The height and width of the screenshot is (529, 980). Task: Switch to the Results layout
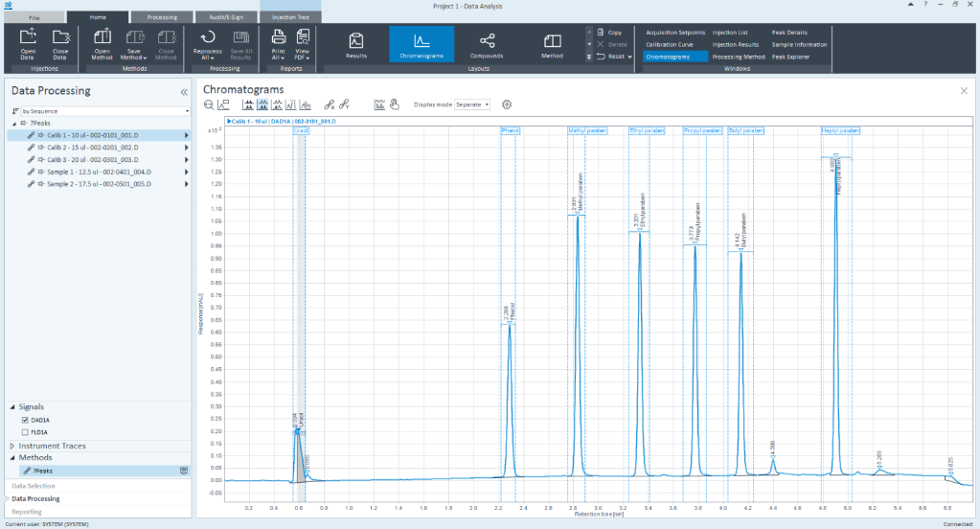(x=356, y=44)
